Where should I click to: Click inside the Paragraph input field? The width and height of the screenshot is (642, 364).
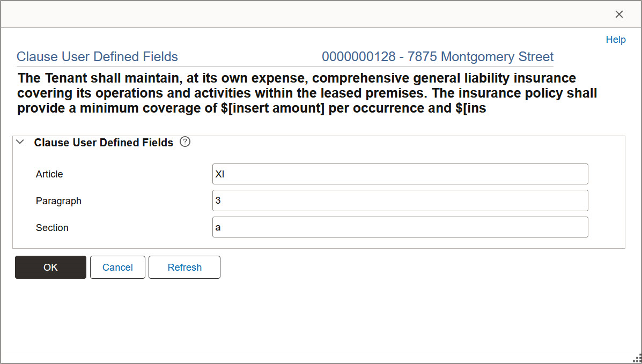pyautogui.click(x=400, y=200)
